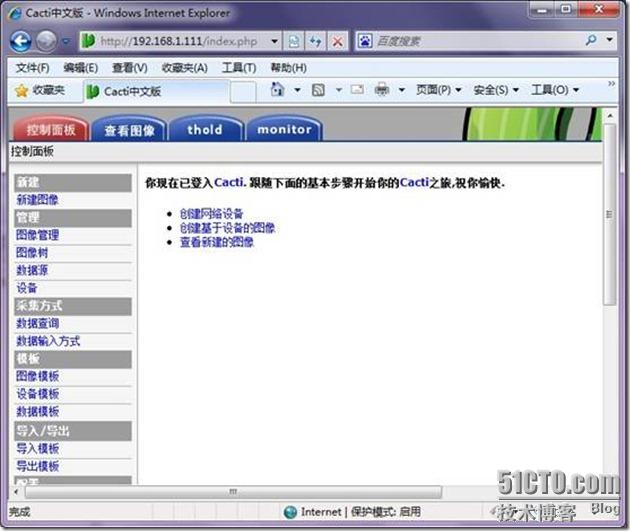Click the address bar showing 192.168.1.111/index.php
630x531 pixels.
pos(179,41)
